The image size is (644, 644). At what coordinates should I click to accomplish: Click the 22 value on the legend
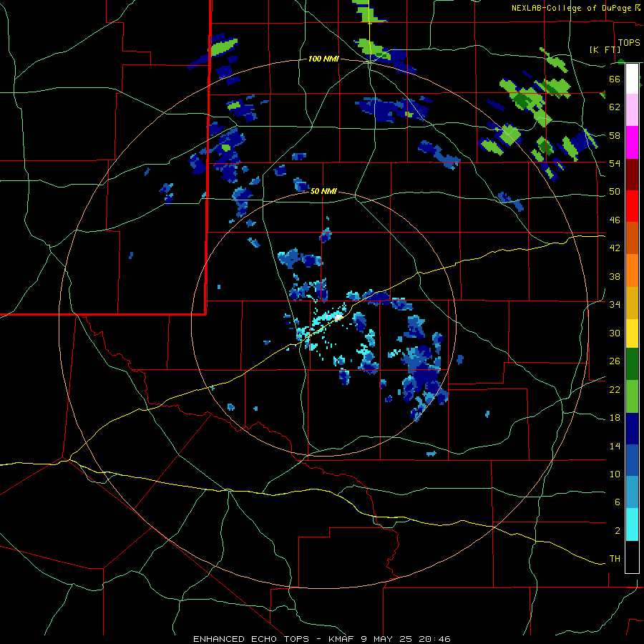[615, 390]
